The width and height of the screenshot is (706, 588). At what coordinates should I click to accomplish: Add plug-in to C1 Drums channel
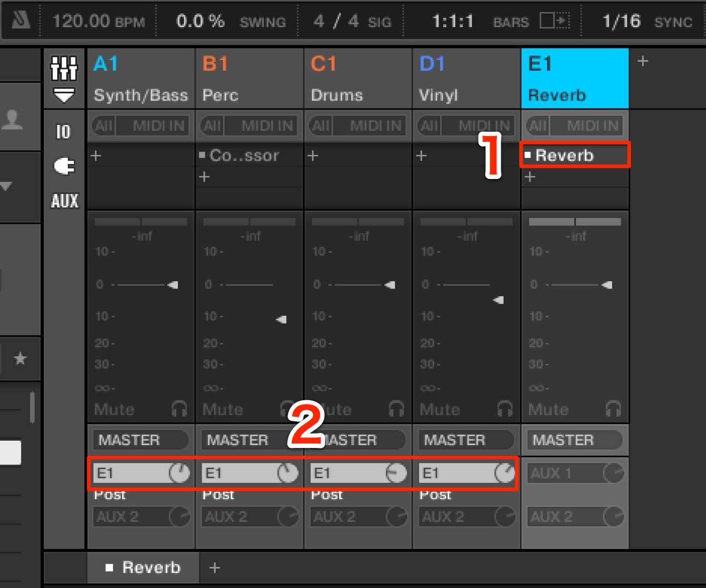pyautogui.click(x=312, y=156)
